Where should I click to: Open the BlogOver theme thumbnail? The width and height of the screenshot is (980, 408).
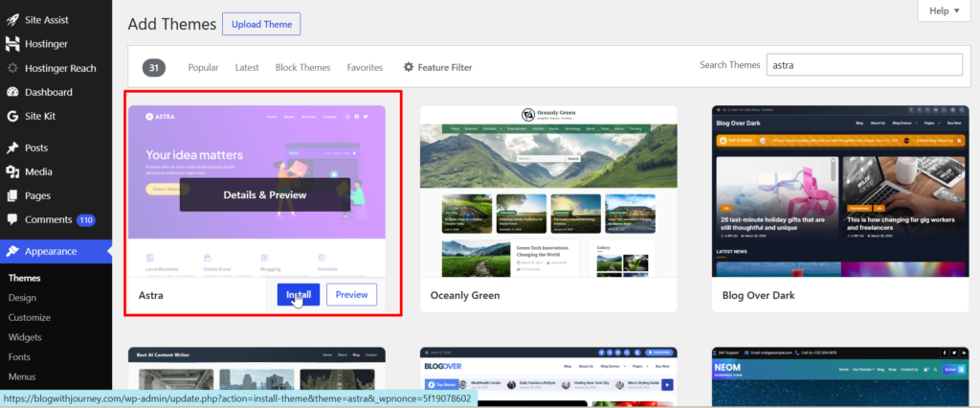[548, 377]
